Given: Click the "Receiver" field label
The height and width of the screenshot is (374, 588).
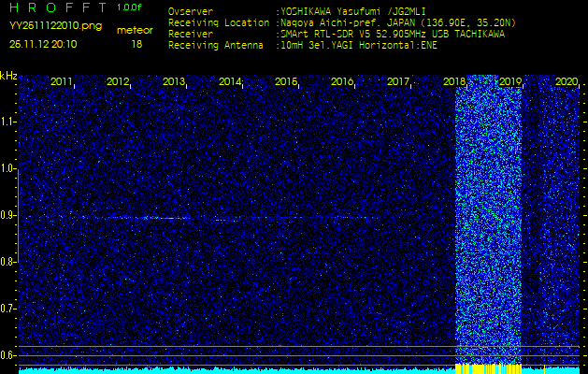Looking at the screenshot, I should 191,35.
